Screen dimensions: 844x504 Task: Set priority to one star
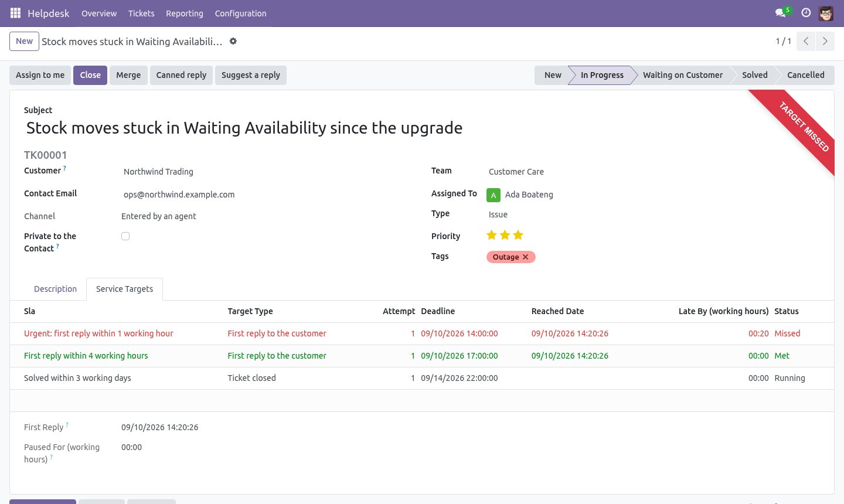492,235
